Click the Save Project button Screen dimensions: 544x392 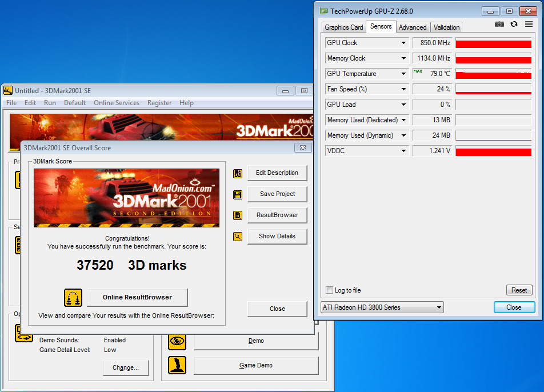[277, 194]
